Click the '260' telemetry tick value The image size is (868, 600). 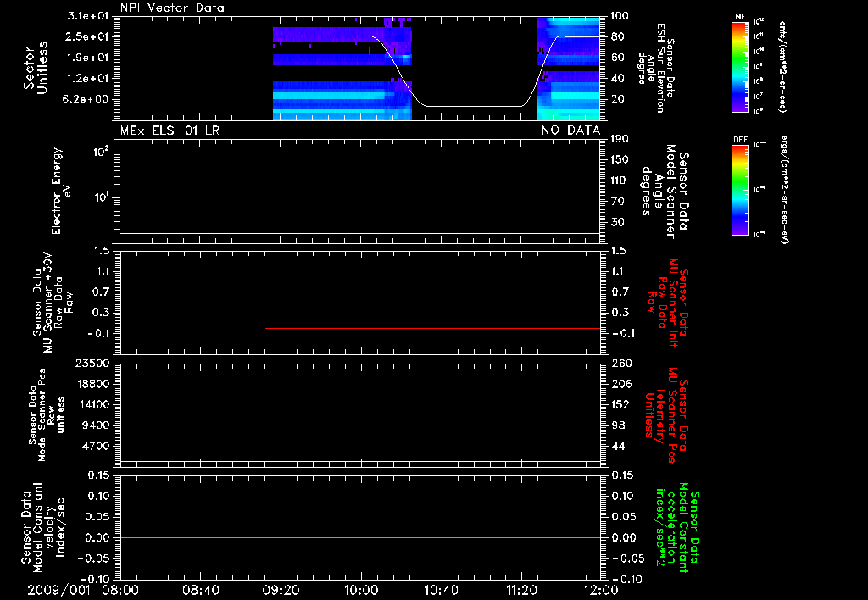point(620,364)
